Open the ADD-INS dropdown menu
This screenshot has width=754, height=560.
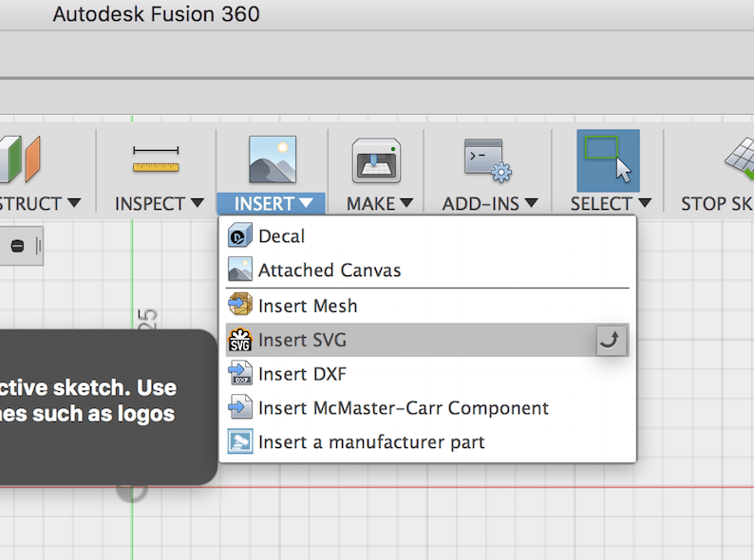489,204
